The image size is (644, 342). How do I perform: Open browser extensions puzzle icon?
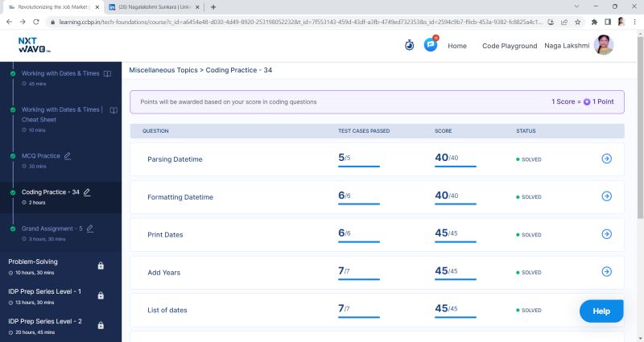594,22
